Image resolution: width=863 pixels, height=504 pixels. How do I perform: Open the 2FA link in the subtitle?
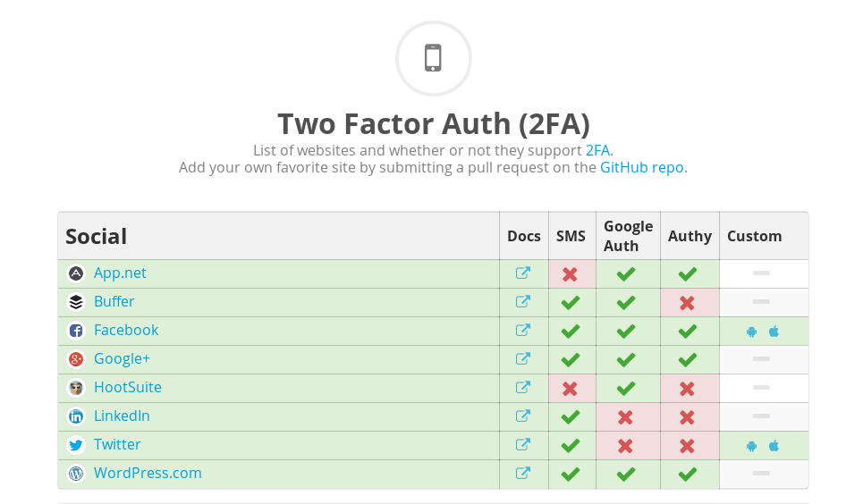[597, 150]
